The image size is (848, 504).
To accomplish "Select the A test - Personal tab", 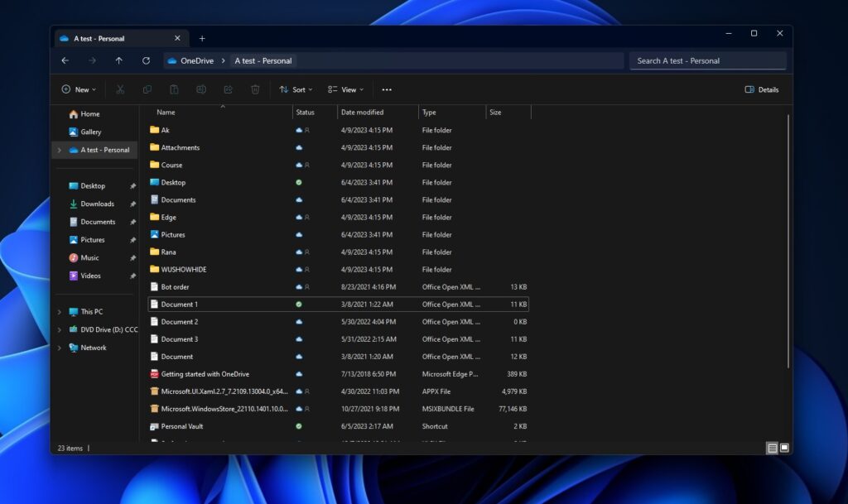I will coord(116,37).
